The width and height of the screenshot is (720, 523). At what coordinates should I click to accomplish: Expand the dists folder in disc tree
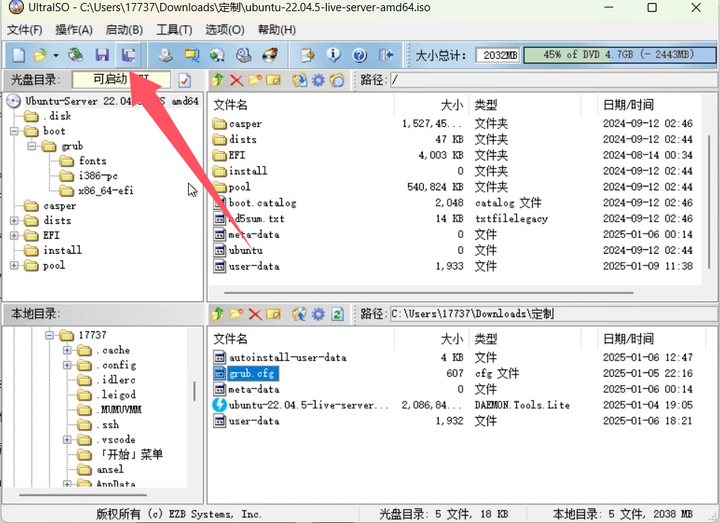pyautogui.click(x=14, y=220)
